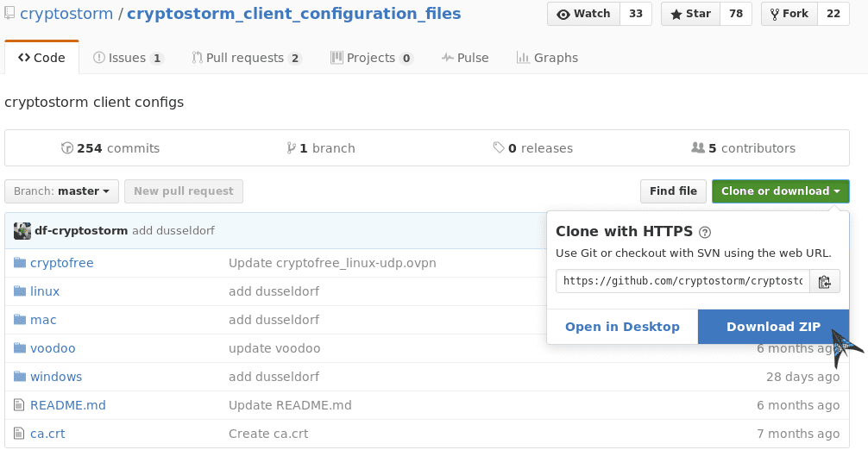The height and width of the screenshot is (450, 868).
Task: Open the mac folder
Action: [x=43, y=320]
